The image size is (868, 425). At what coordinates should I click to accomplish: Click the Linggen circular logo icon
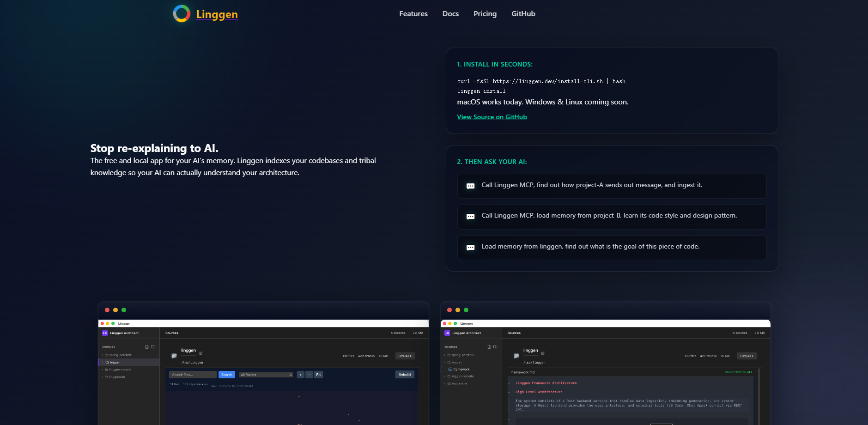coord(182,14)
